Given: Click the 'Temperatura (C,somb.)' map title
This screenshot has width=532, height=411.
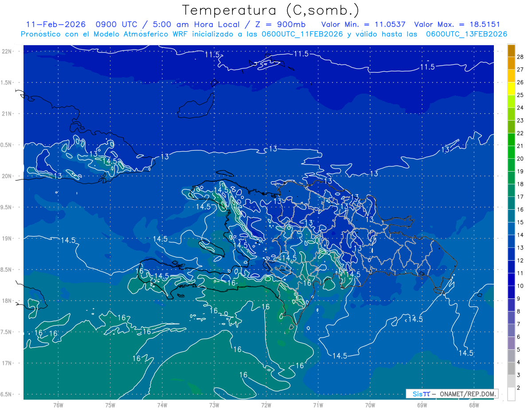Looking at the screenshot, I should [270, 10].
